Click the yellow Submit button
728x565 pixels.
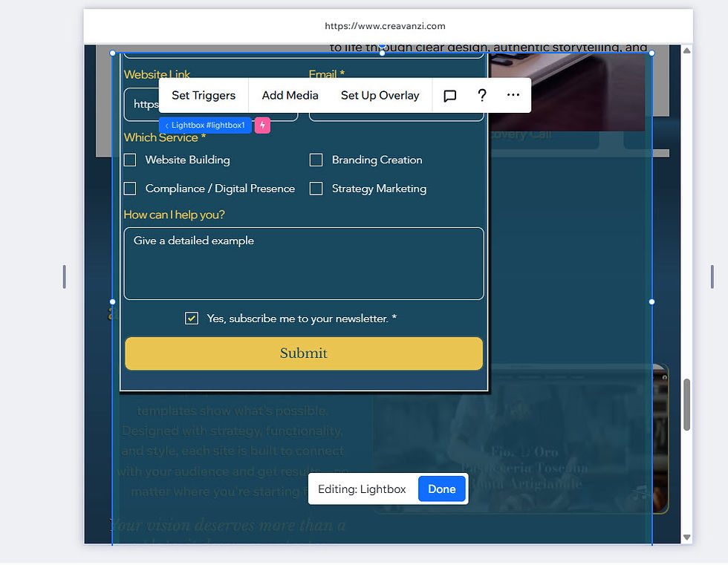303,353
